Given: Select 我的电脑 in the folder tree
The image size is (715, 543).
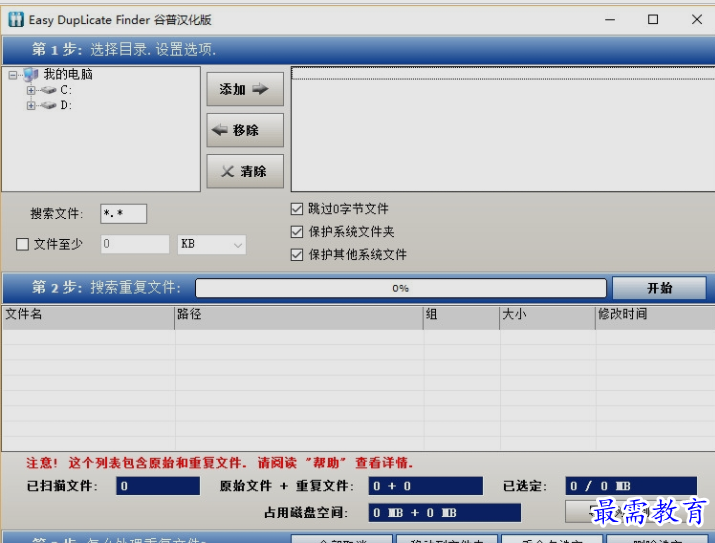Looking at the screenshot, I should pyautogui.click(x=68, y=74).
